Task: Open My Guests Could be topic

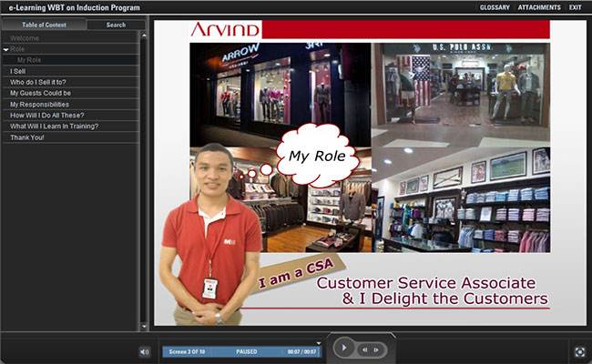Action: (71, 93)
